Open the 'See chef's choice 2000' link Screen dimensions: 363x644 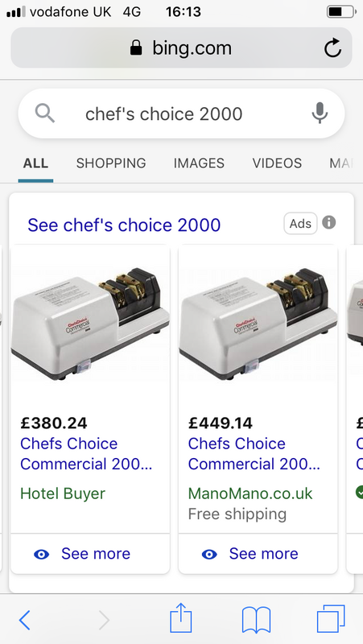tap(124, 225)
